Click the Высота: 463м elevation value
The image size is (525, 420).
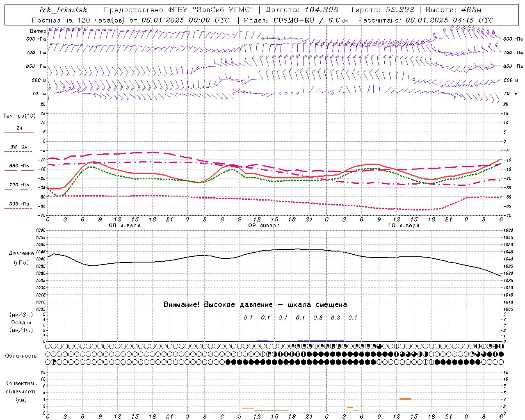coord(453,10)
